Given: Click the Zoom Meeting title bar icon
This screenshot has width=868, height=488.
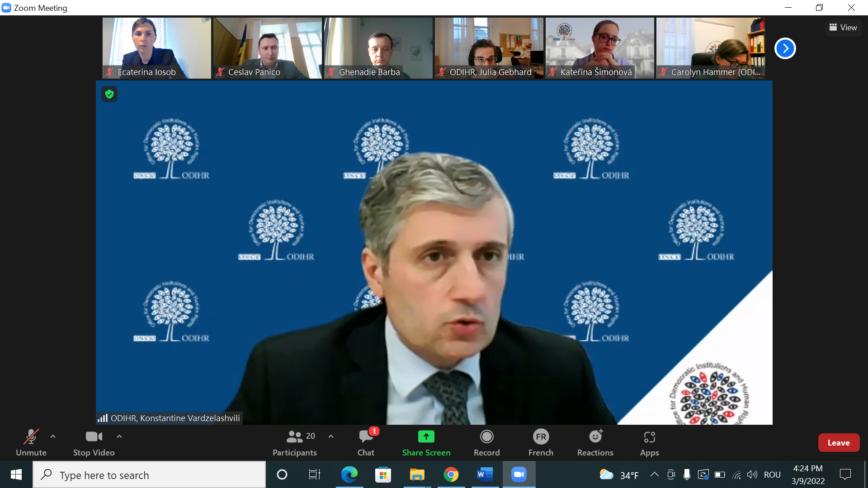Looking at the screenshot, I should click(6, 8).
